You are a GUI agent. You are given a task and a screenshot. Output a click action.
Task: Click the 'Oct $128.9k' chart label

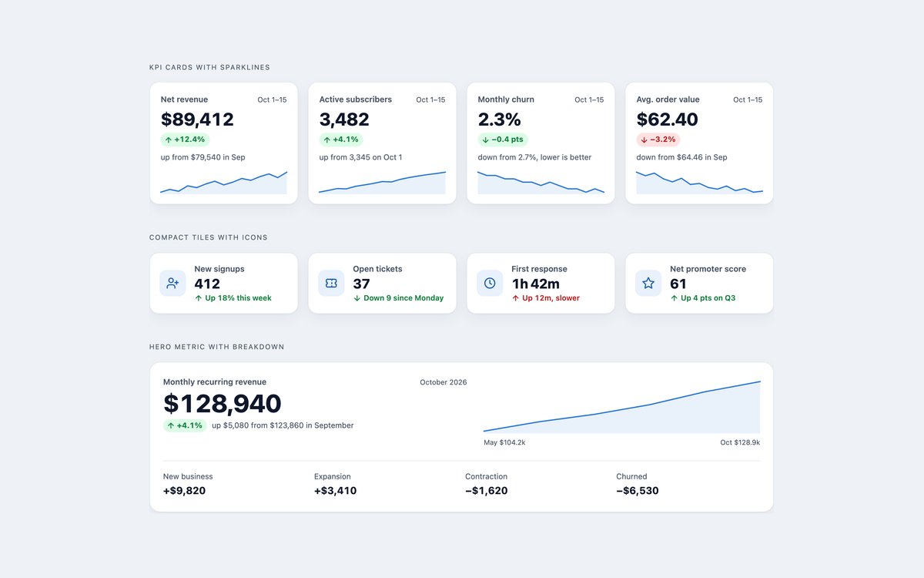point(740,442)
